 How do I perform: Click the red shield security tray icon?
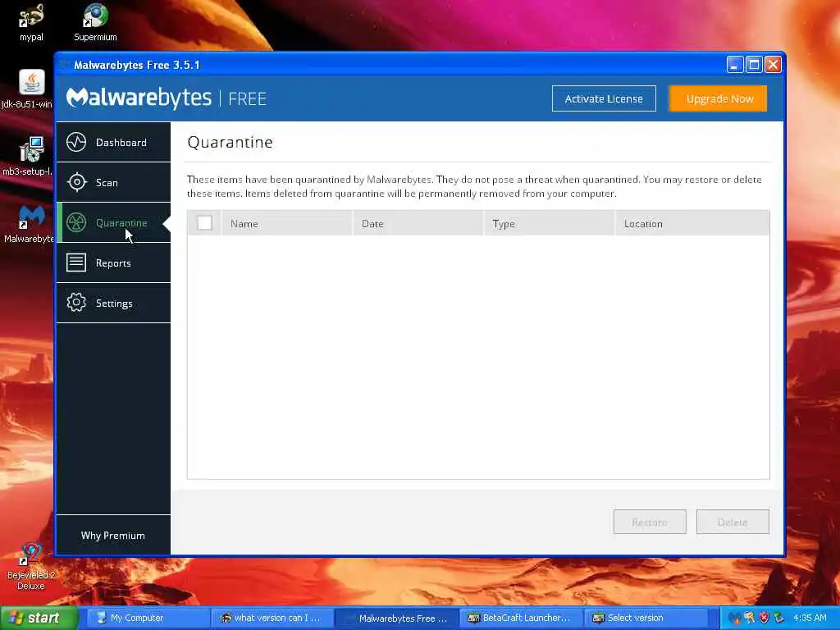click(x=765, y=619)
